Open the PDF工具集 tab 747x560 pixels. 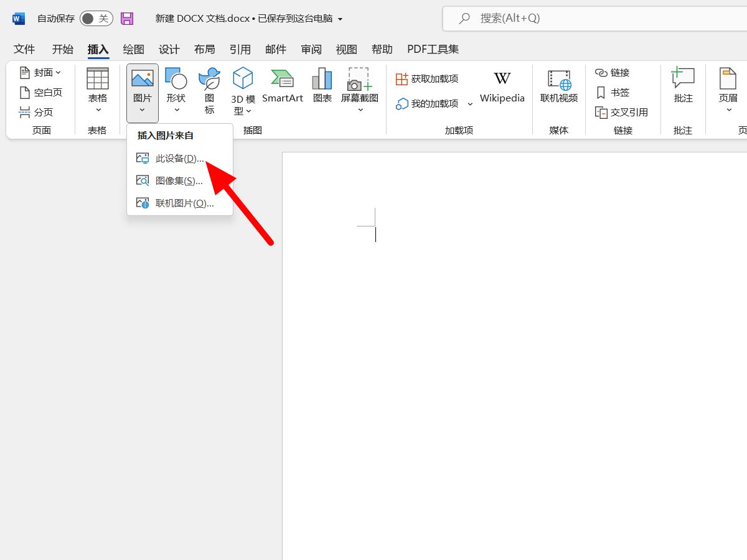click(432, 49)
